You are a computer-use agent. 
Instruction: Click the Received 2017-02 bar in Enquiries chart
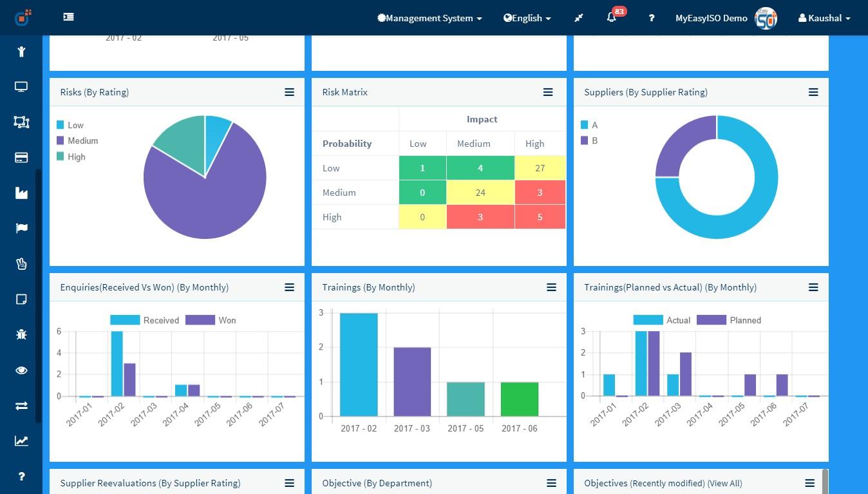tap(117, 364)
